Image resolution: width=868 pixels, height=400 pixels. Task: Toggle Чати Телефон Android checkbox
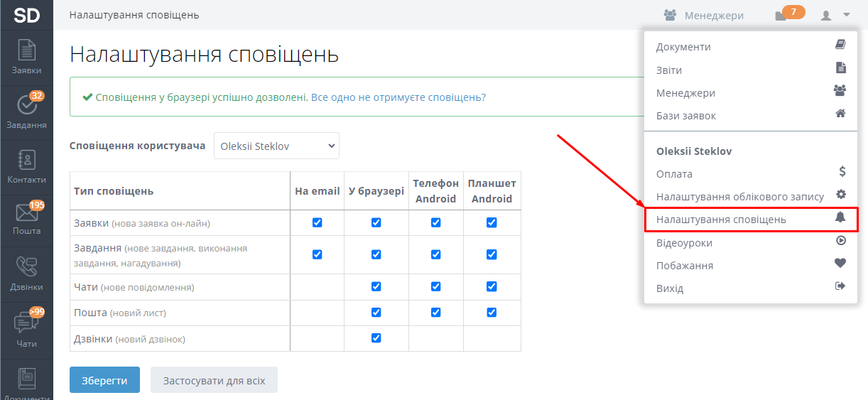436,286
